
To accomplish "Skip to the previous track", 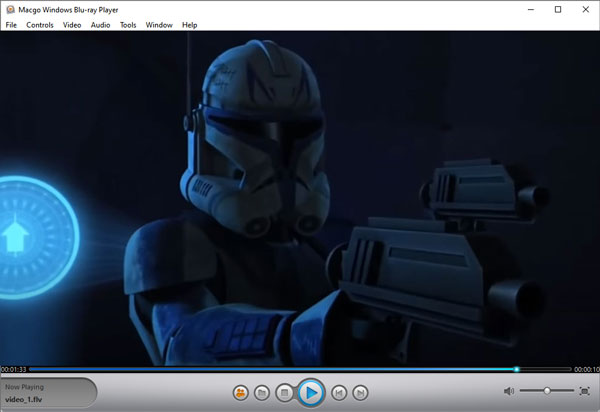I will click(339, 392).
